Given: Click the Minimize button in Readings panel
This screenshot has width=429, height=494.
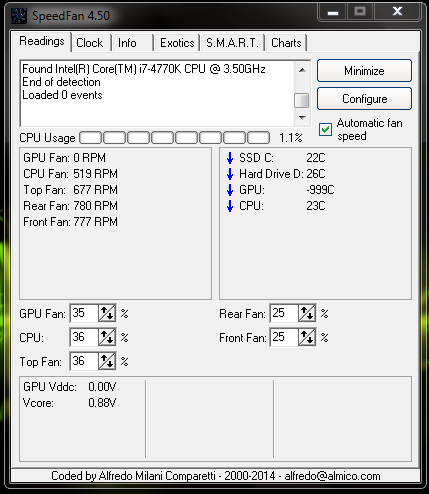Looking at the screenshot, I should [x=364, y=71].
